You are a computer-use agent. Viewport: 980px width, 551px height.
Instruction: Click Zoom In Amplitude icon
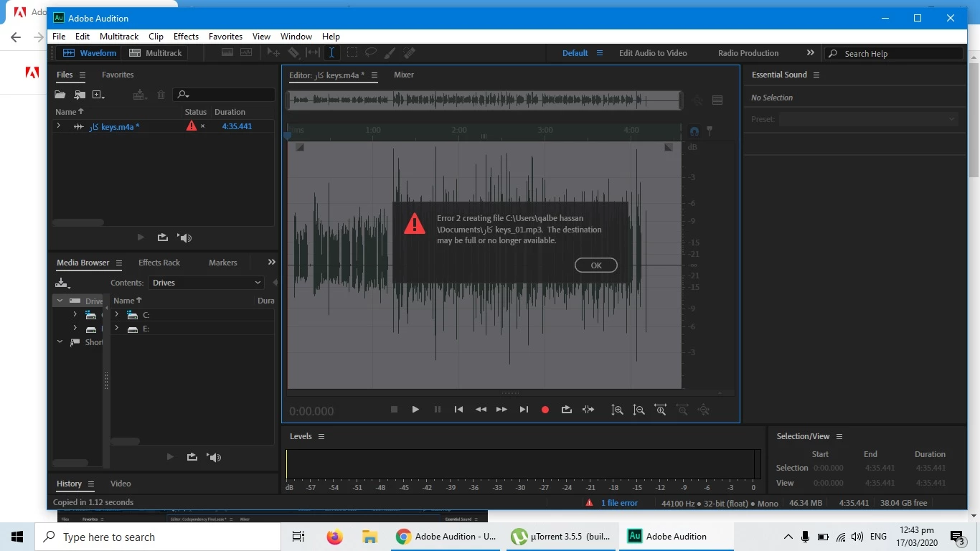[617, 410]
